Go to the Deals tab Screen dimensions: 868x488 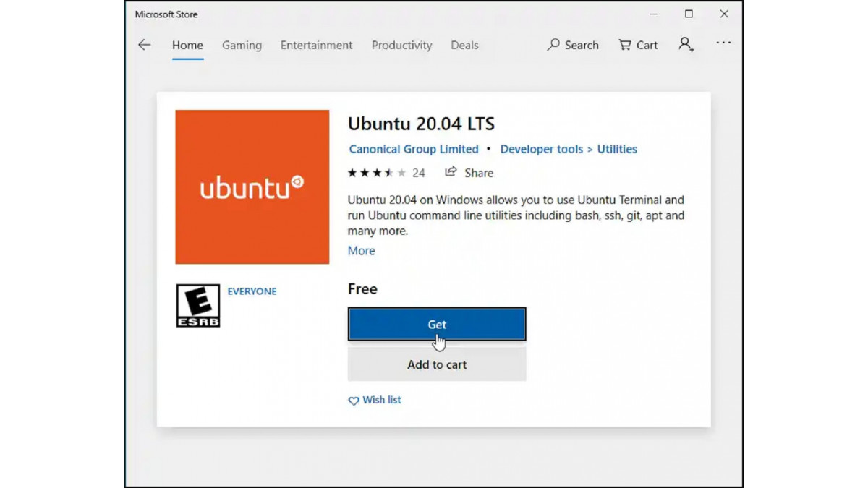coord(464,45)
